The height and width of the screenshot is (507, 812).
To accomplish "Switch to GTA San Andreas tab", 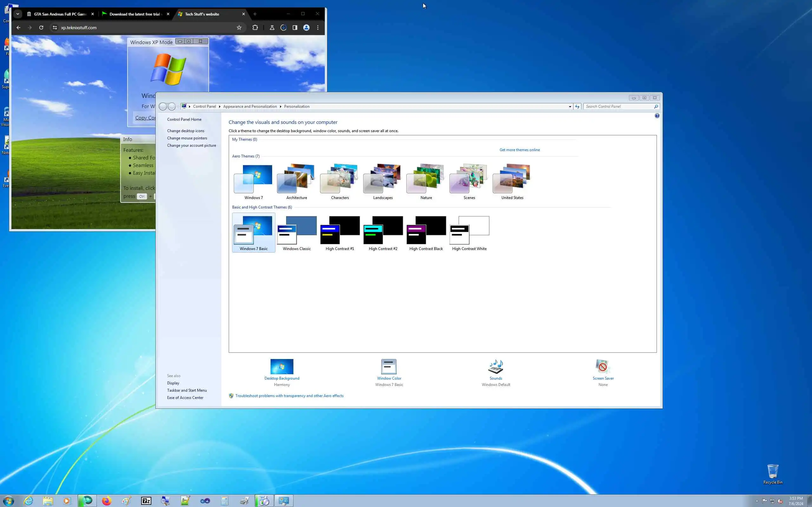I will point(60,14).
